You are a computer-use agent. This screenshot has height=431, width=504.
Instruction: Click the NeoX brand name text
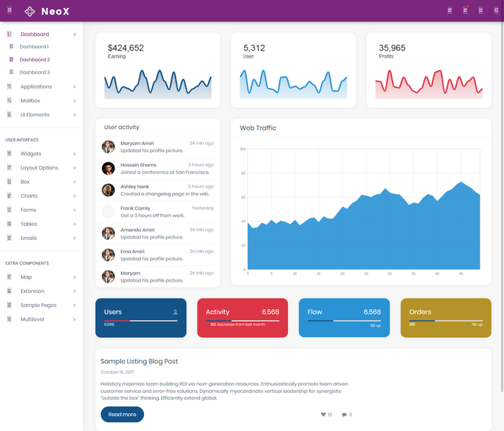coord(55,12)
